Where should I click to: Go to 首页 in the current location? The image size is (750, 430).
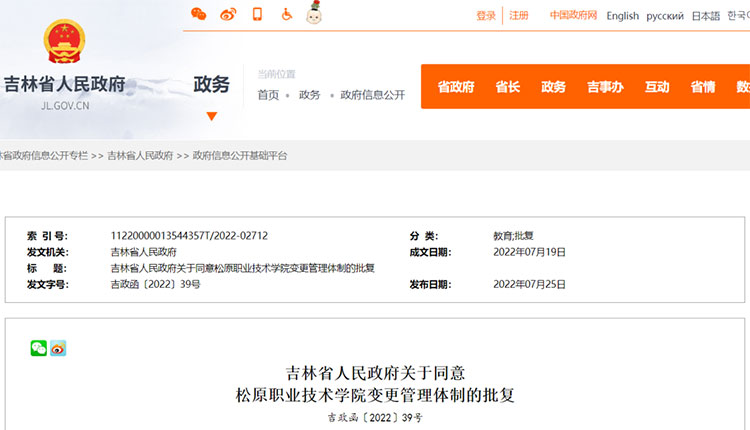268,95
